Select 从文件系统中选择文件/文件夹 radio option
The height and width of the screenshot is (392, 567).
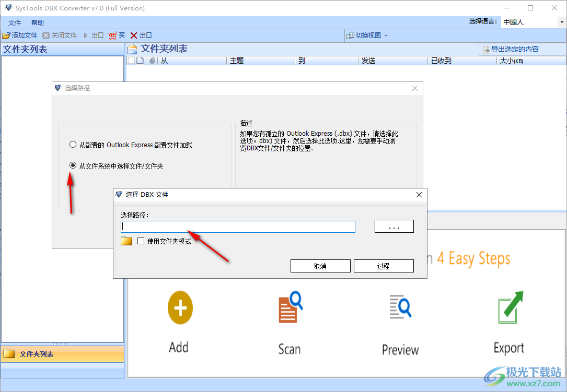click(x=73, y=165)
